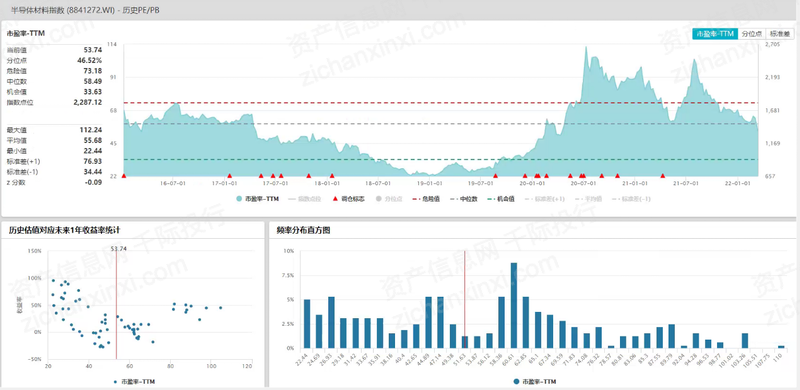Click the PE peak near 20-07-01
Viewport: 800px width, 390px height.
pyautogui.click(x=586, y=47)
